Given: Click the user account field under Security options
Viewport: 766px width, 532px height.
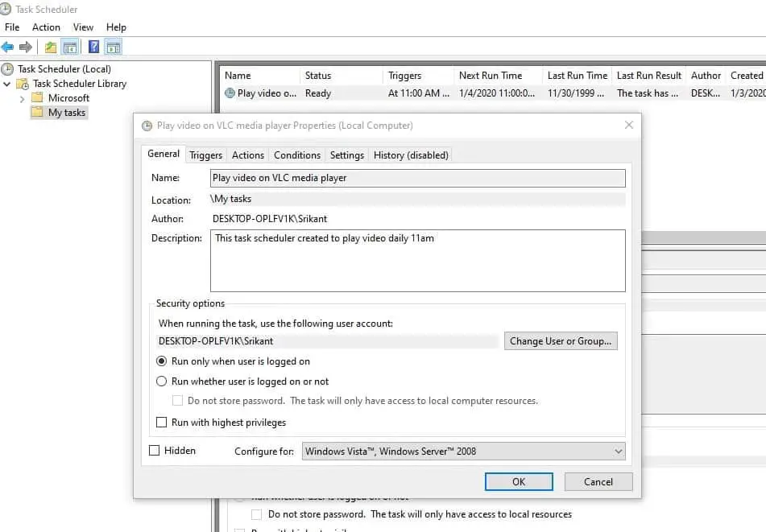Looking at the screenshot, I should [327, 341].
